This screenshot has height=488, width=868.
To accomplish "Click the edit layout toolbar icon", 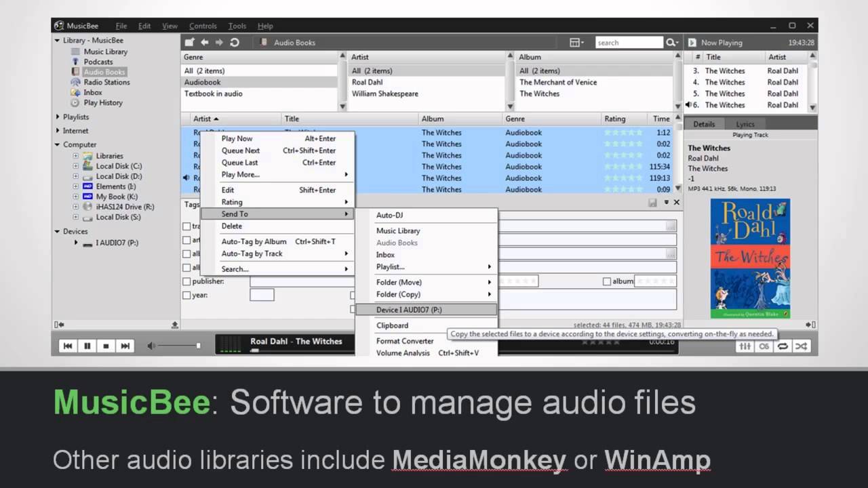I will [190, 42].
